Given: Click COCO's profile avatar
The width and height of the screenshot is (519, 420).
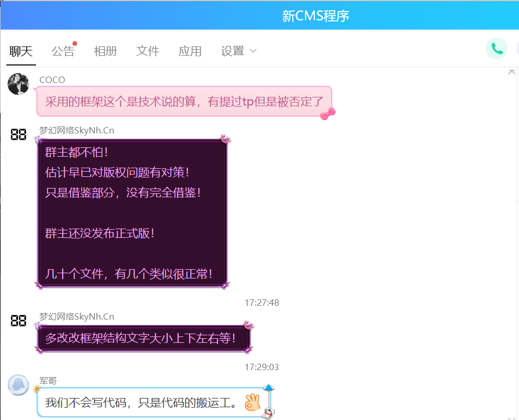Looking at the screenshot, I should click(x=18, y=84).
